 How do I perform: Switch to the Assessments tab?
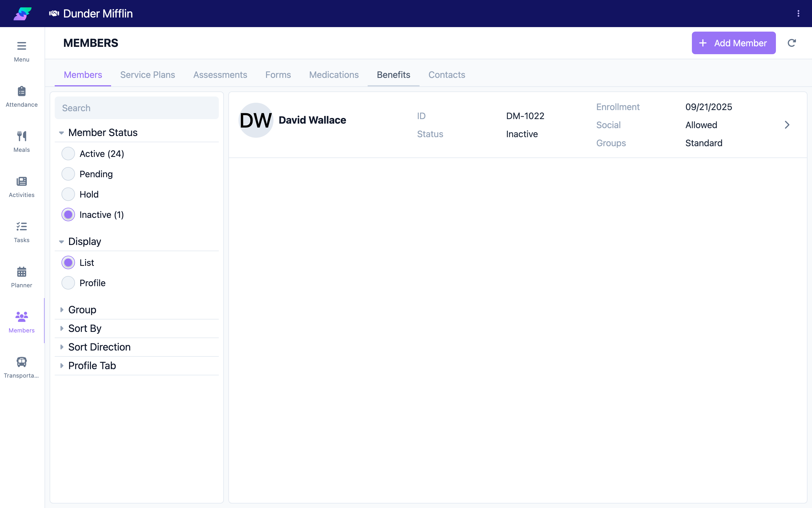click(x=220, y=75)
